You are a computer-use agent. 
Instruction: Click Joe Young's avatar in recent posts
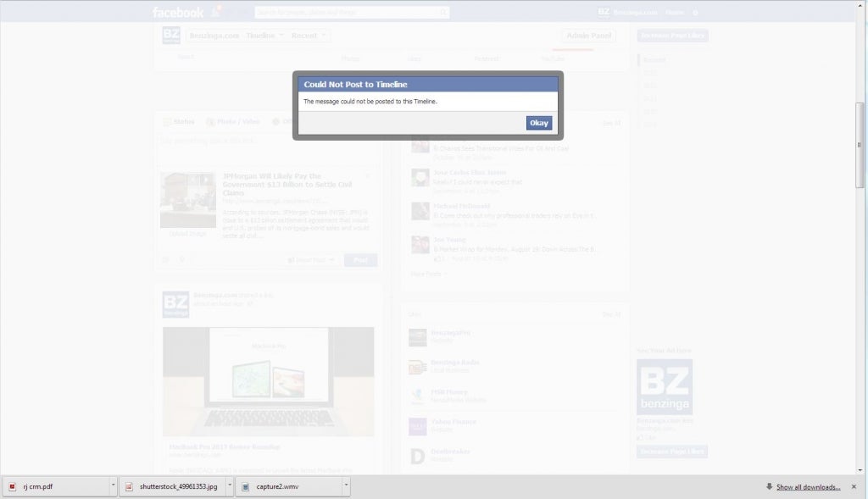click(420, 245)
